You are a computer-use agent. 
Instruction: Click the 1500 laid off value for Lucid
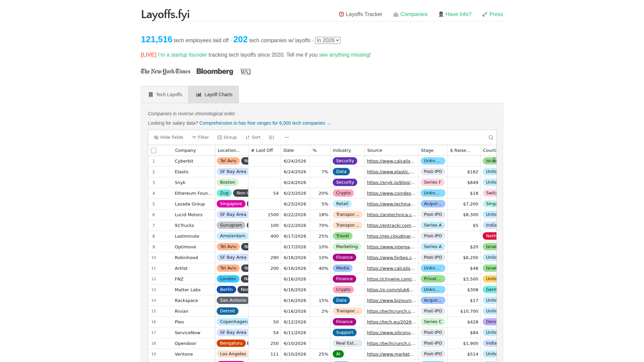(273, 215)
